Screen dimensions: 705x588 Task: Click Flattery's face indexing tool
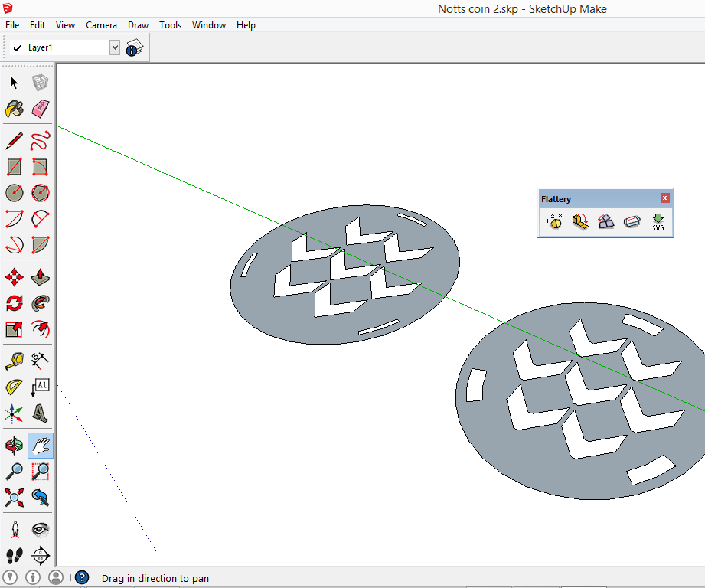553,222
